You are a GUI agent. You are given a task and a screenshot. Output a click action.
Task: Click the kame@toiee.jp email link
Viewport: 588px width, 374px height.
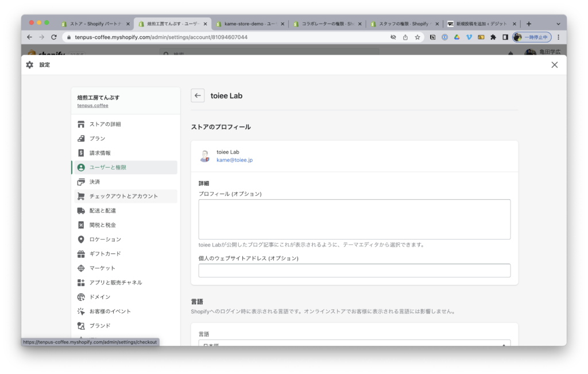pyautogui.click(x=234, y=160)
